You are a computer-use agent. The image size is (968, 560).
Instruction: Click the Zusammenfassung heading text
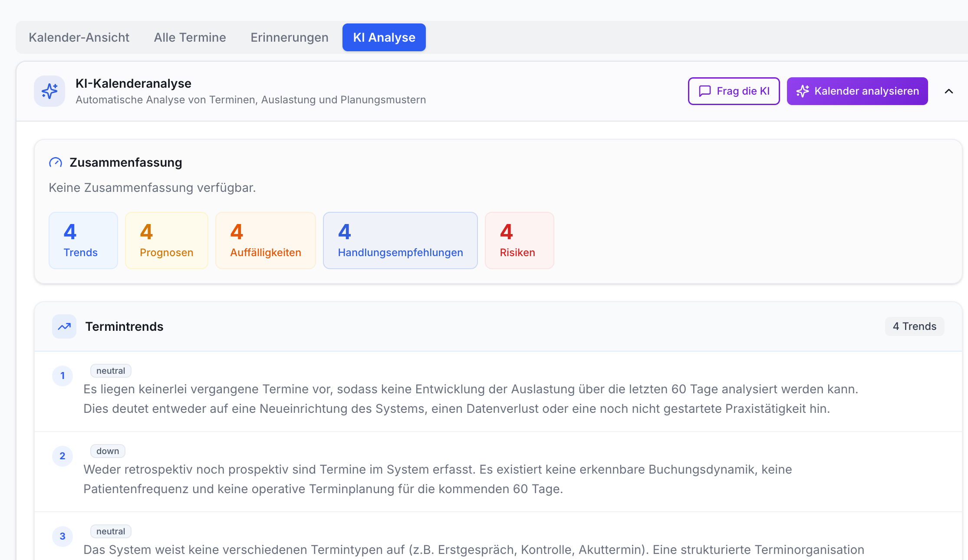coord(126,162)
